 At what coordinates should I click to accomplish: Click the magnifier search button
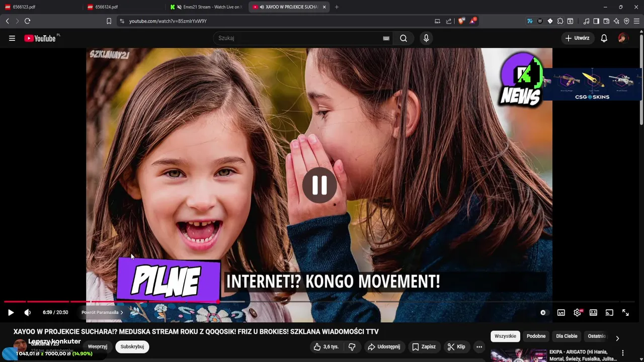point(404,38)
